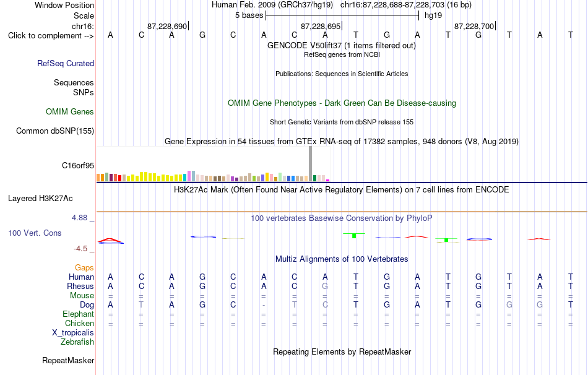Click the Window Position label
The image size is (588, 375).
tap(64, 5)
